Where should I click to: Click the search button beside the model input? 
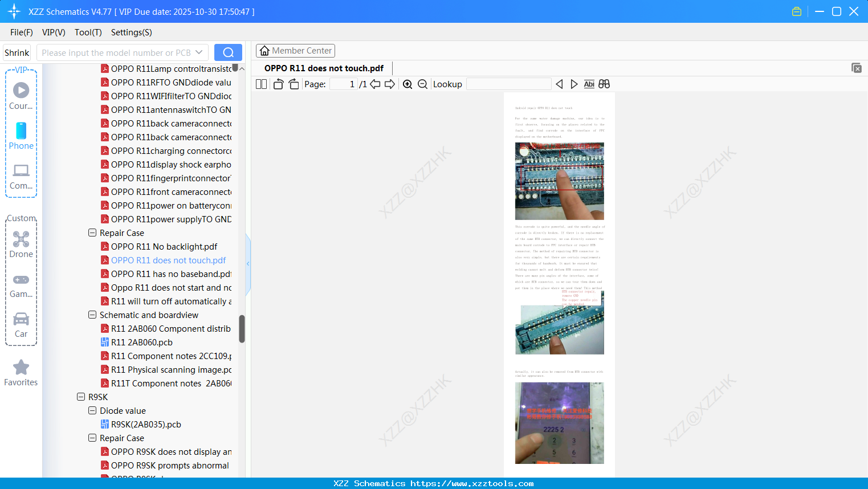tap(228, 52)
